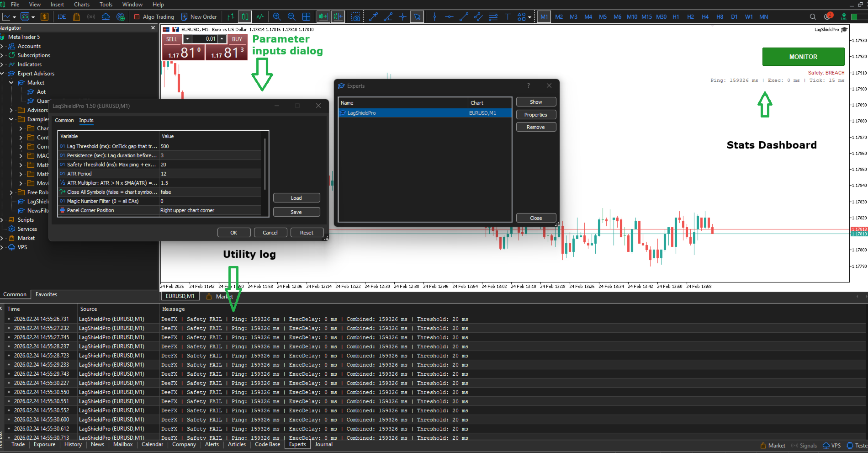868x453 pixels.
Task: Click the 0.01 volume input field
Action: click(x=205, y=39)
